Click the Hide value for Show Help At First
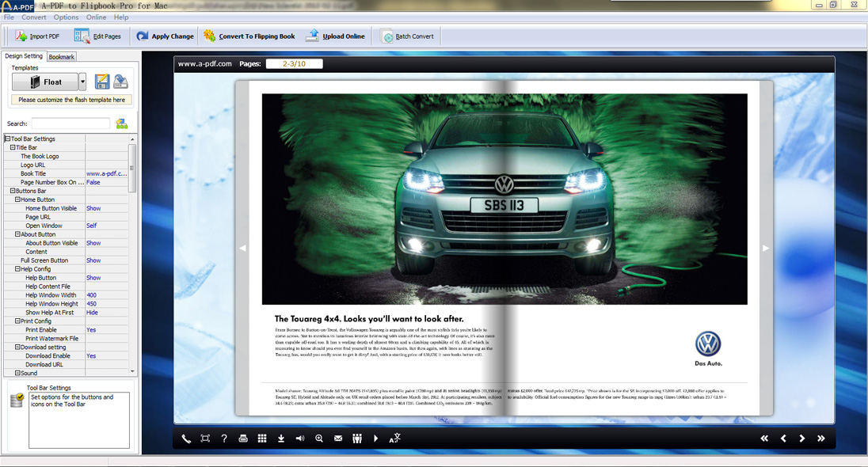This screenshot has width=868, height=467. (92, 312)
